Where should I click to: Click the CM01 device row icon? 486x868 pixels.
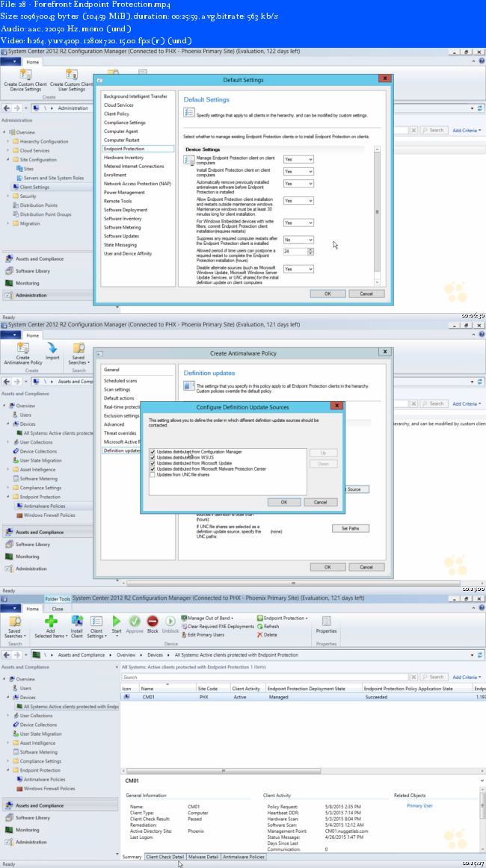(x=127, y=697)
